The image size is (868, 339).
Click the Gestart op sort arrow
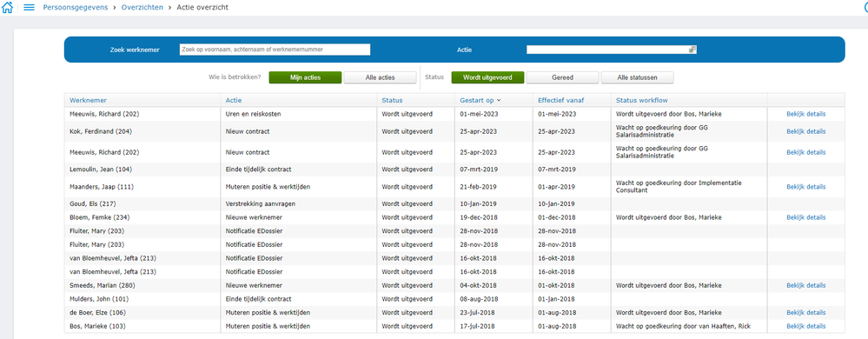tap(499, 100)
